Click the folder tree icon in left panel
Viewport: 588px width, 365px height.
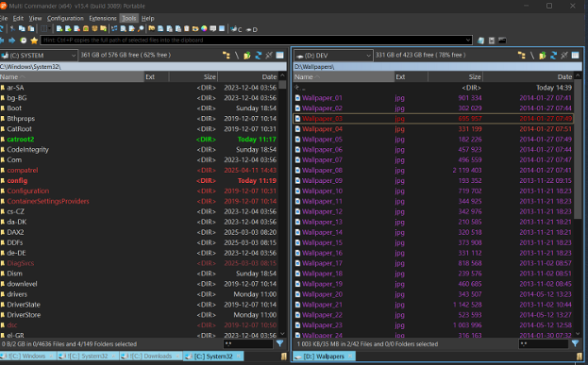coord(227,55)
